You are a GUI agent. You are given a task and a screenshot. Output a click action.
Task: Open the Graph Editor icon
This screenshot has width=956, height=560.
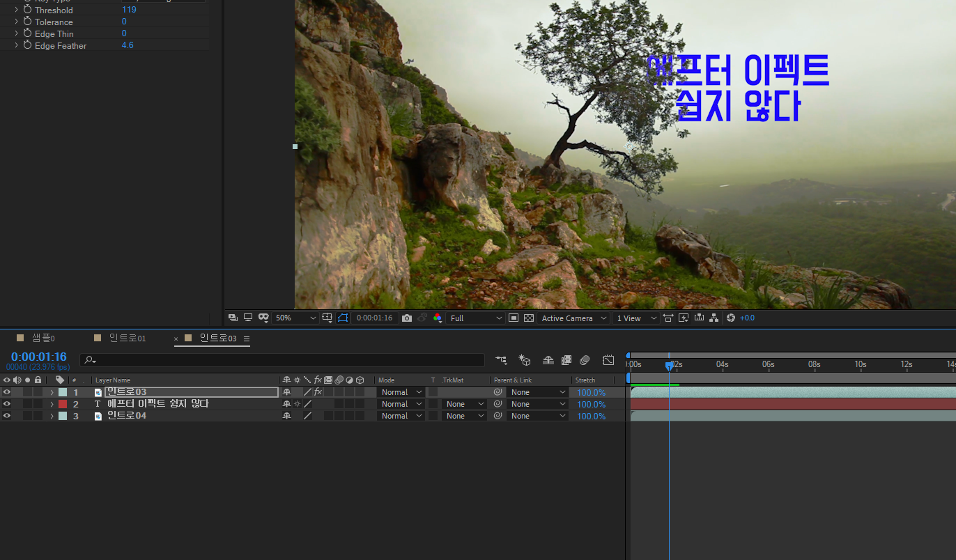608,360
